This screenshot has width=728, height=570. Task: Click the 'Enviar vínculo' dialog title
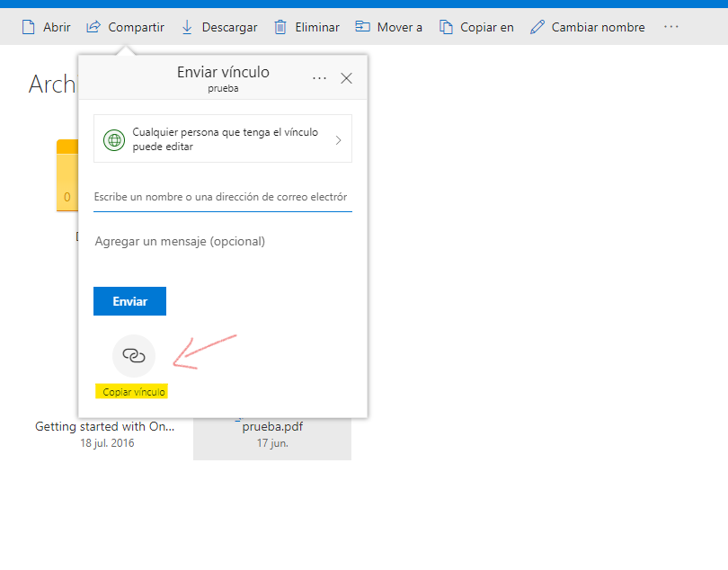pyautogui.click(x=223, y=72)
